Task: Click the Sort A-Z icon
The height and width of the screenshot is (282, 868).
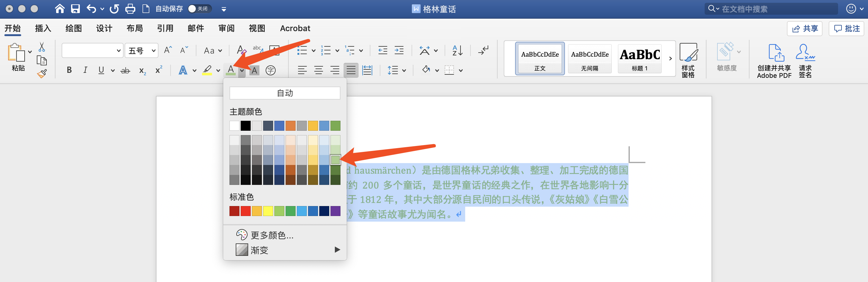Action: [x=457, y=50]
